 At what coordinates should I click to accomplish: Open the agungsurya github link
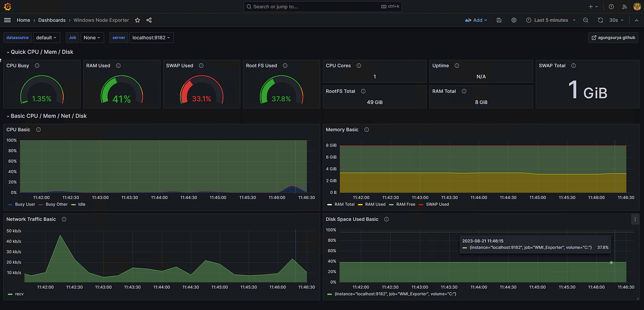pyautogui.click(x=613, y=37)
